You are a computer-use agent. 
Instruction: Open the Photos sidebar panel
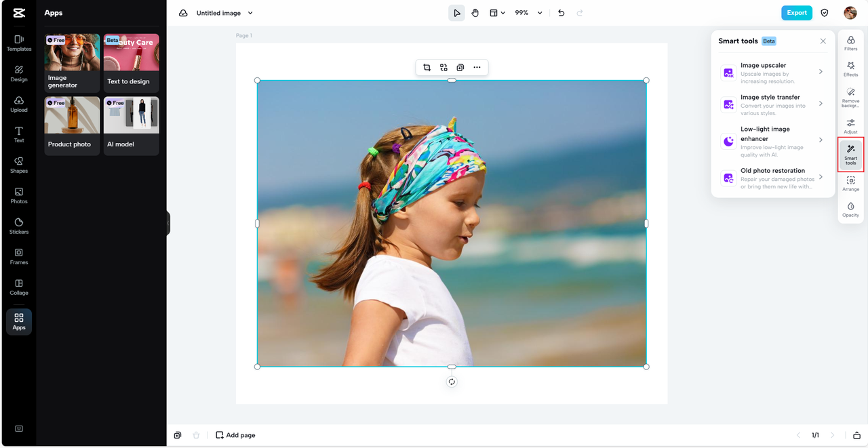tap(19, 196)
